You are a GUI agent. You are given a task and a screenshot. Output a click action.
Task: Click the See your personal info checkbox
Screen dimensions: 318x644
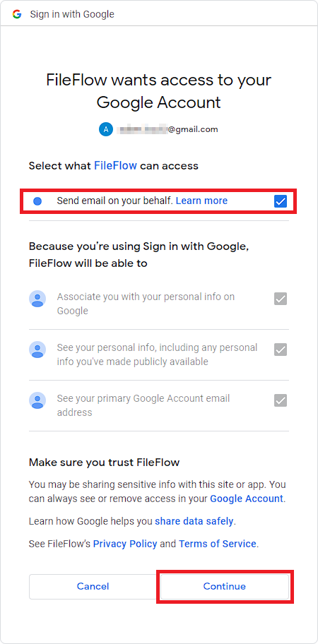[x=281, y=350]
